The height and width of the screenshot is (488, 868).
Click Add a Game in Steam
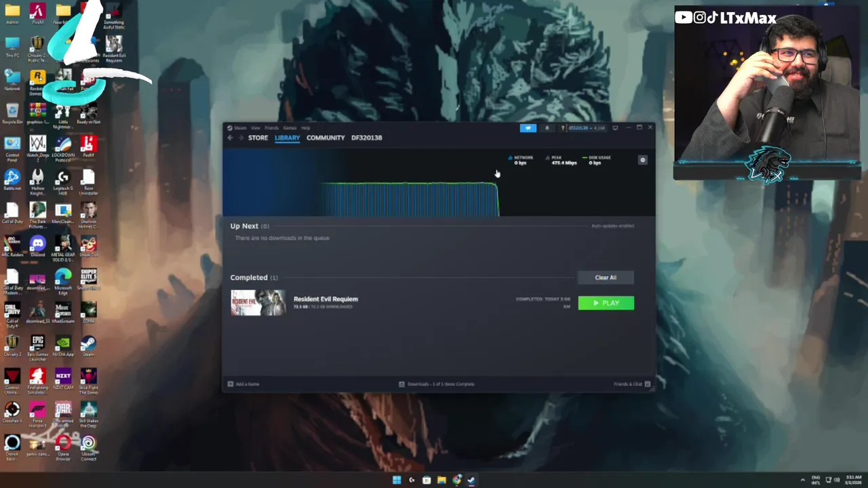click(243, 384)
